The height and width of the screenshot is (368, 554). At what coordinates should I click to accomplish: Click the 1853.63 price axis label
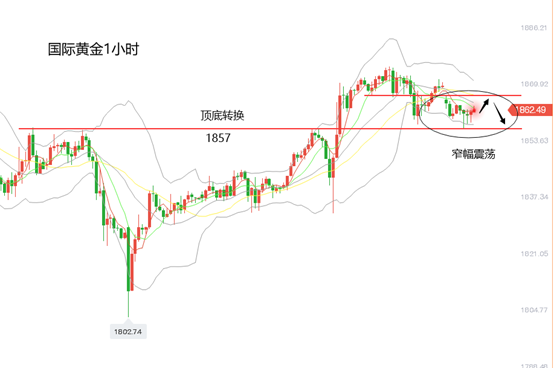tap(534, 141)
